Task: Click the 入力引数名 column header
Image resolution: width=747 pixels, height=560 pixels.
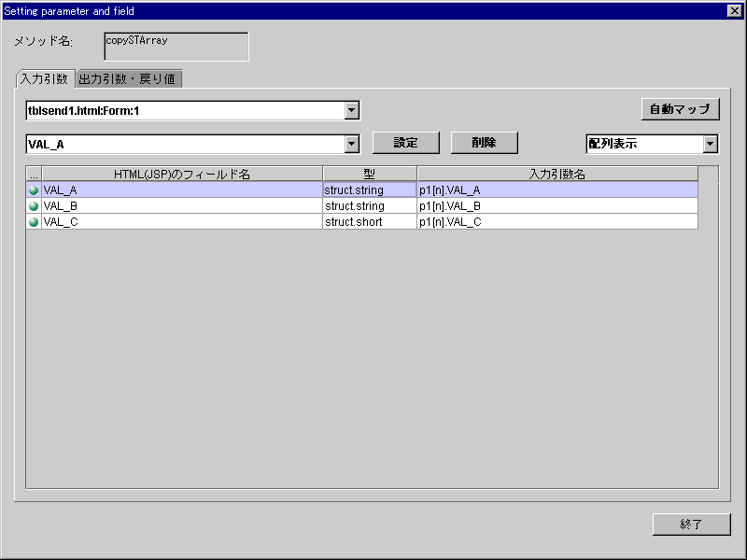Action: click(557, 175)
